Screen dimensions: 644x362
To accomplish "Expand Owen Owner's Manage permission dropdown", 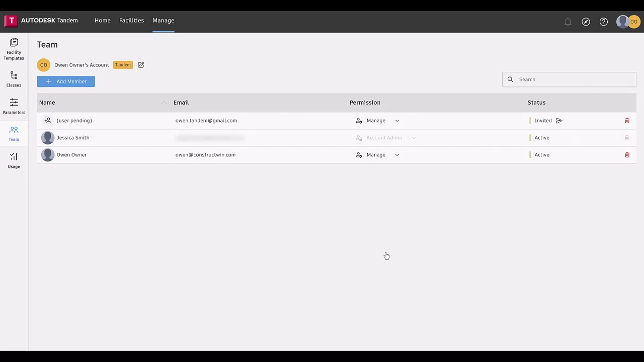I will [x=396, y=155].
